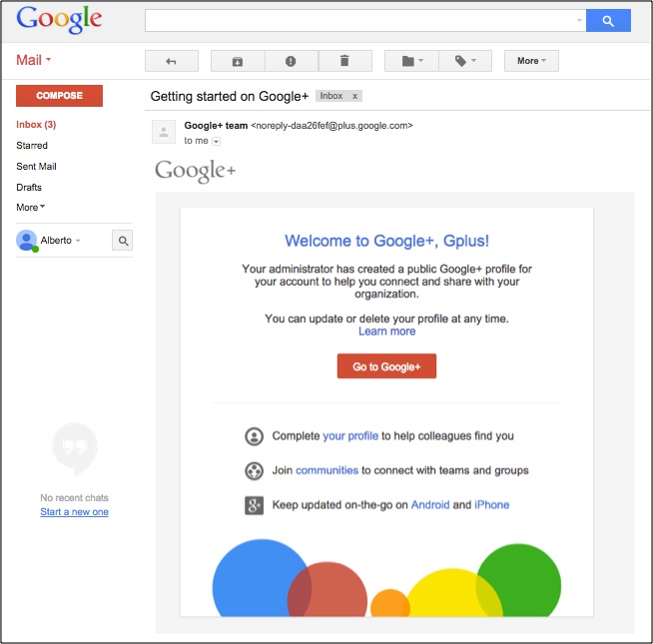Remove the Inbox label with x
653x644 pixels.
pyautogui.click(x=354, y=96)
